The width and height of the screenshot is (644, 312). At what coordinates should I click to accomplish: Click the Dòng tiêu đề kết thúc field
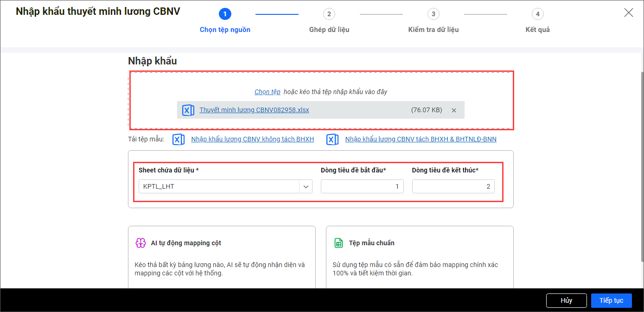[x=453, y=186]
